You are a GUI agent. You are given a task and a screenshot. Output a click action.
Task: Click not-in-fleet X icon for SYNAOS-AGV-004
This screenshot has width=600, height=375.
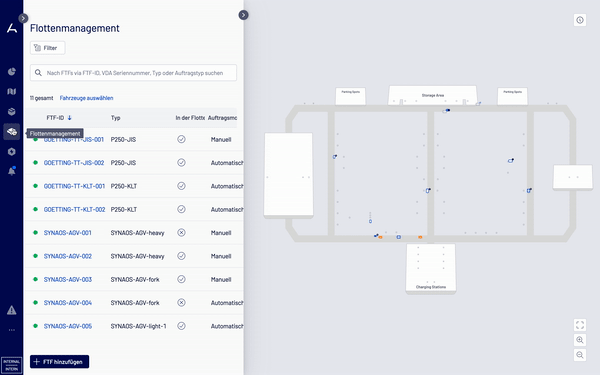point(181,303)
